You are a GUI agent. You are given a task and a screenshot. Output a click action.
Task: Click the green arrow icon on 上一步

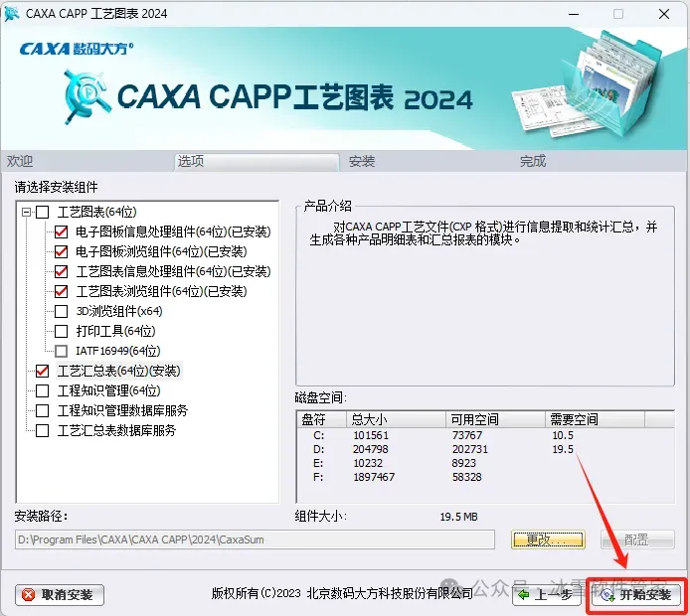pyautogui.click(x=524, y=595)
